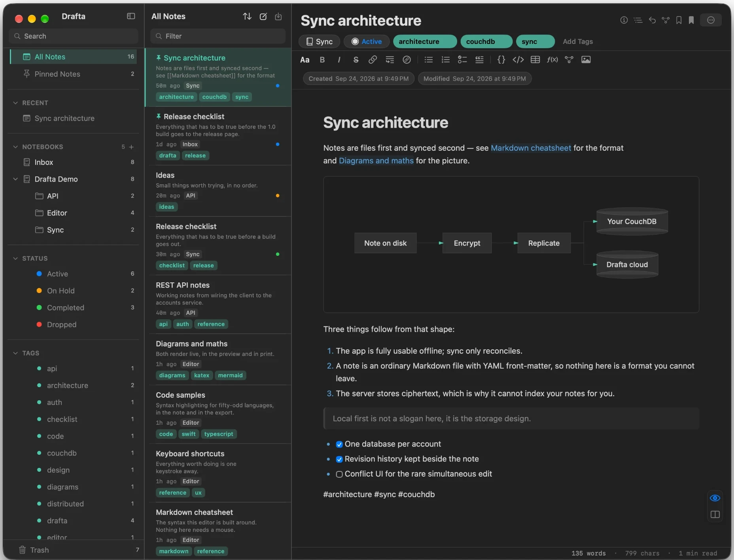This screenshot has width=734, height=560.
Task: Insert a task checklist
Action: [x=462, y=60]
